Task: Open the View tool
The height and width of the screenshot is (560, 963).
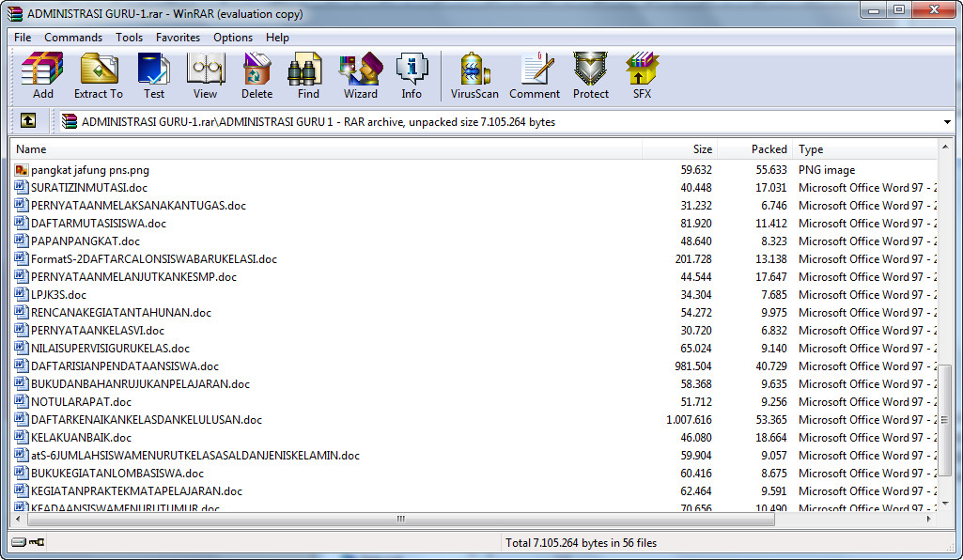Action: pos(205,75)
